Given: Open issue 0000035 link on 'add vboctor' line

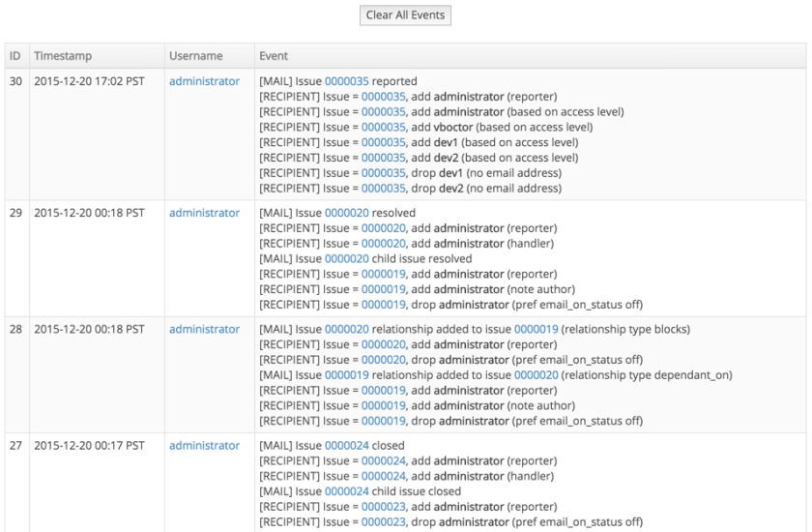Looking at the screenshot, I should coord(383,128).
